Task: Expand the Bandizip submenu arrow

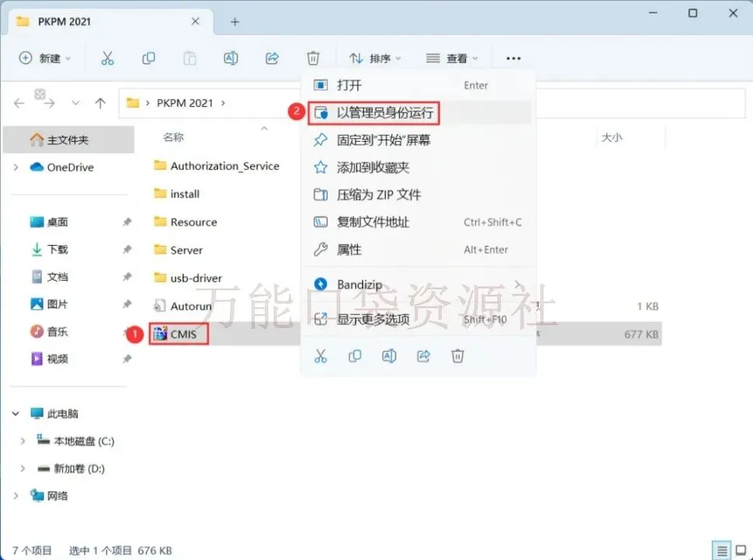Action: (518, 285)
